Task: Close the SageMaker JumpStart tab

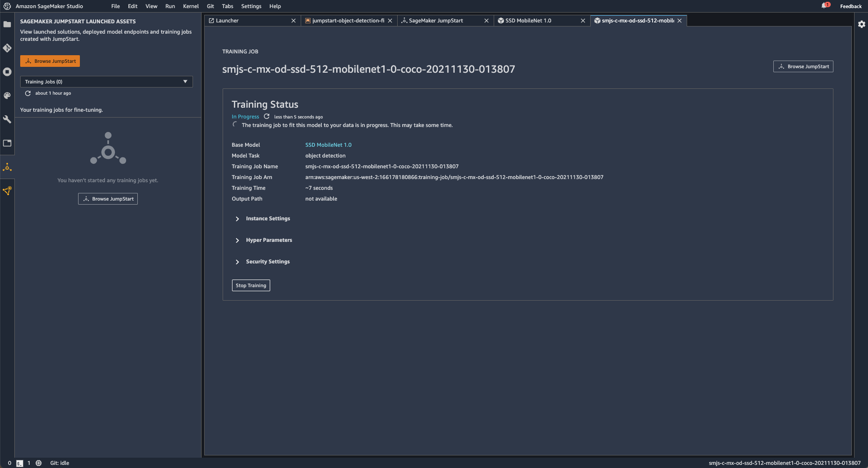Action: 487,21
